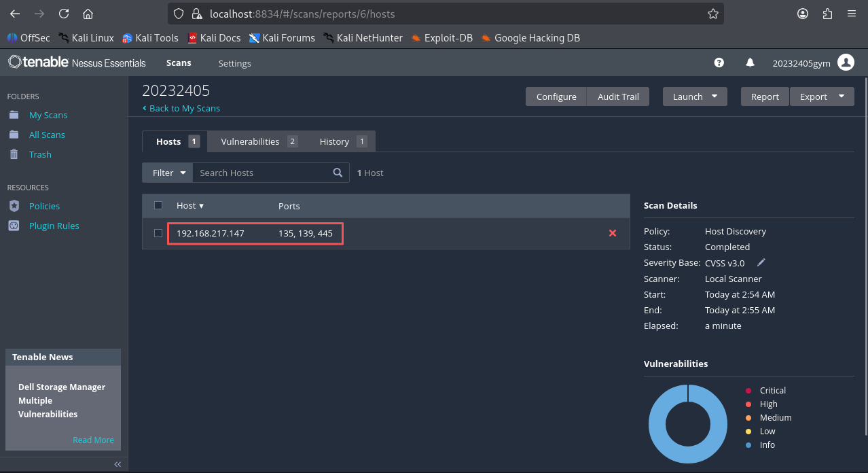Open the Exploit-DB bookmark
Image resolution: width=868 pixels, height=473 pixels.
pyautogui.click(x=442, y=38)
